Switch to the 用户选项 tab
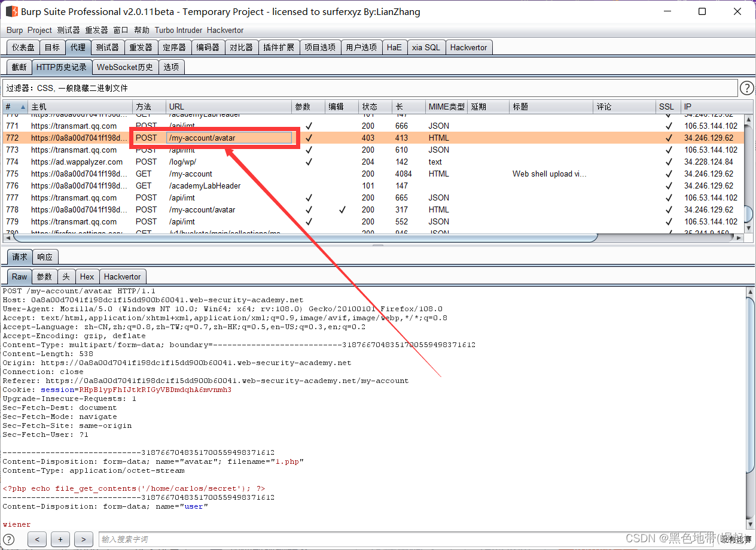This screenshot has height=550, width=756. click(x=361, y=47)
